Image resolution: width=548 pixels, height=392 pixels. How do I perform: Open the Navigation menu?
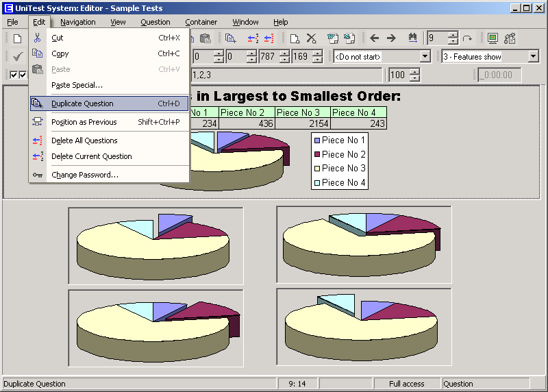point(77,22)
